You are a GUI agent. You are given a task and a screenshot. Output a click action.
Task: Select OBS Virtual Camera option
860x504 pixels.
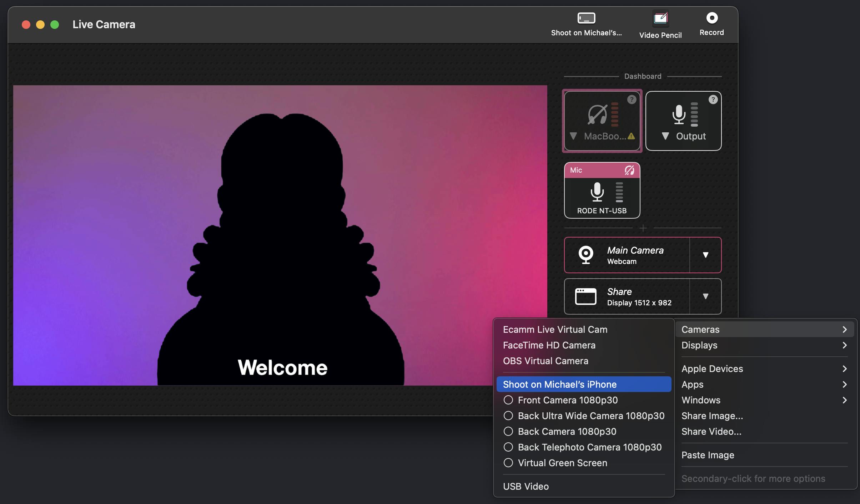coord(545,361)
